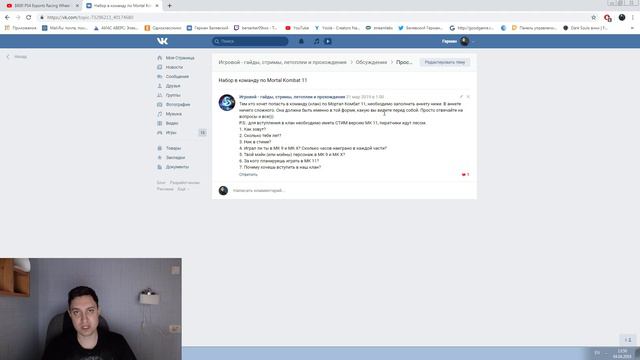Click Редактировать тему button
The height and width of the screenshot is (360, 640).
(444, 62)
